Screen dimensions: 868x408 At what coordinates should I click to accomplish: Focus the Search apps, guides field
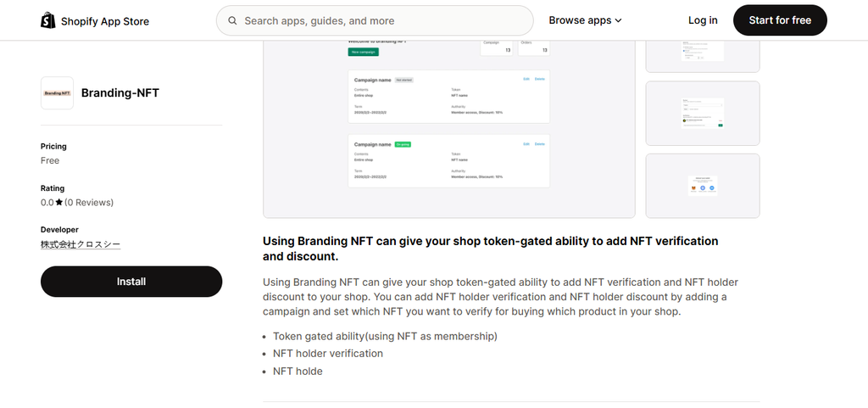[x=375, y=21]
